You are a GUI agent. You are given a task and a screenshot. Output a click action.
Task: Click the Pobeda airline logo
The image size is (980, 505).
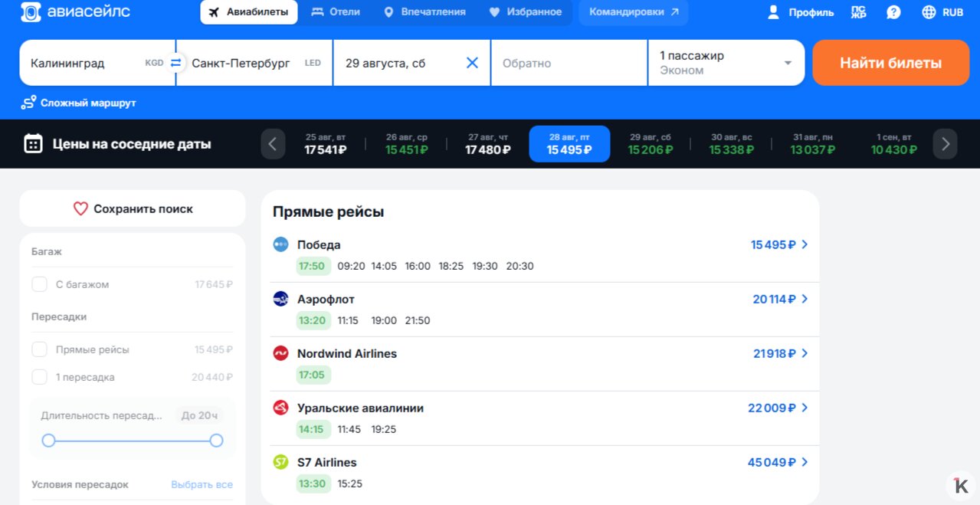coord(281,244)
